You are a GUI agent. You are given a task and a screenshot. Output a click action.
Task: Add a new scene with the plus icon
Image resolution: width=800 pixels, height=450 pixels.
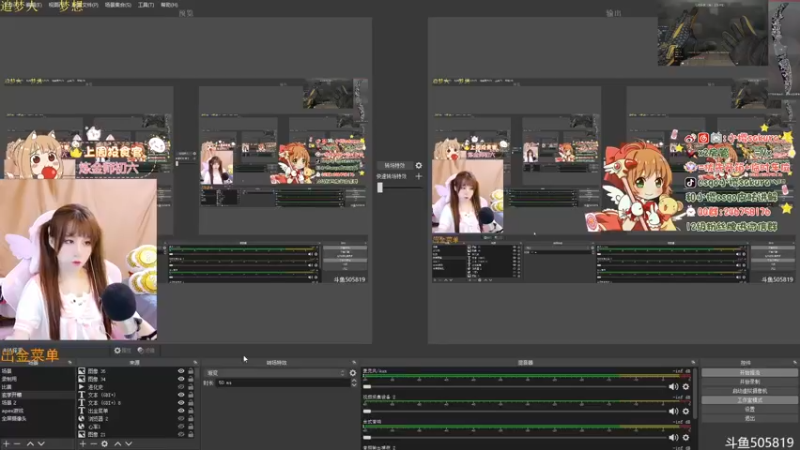pyautogui.click(x=6, y=444)
